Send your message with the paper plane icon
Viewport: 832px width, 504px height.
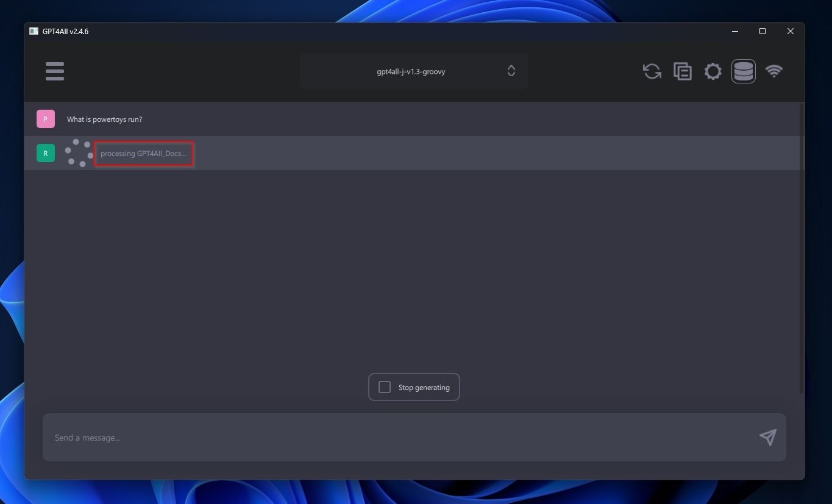(x=767, y=437)
